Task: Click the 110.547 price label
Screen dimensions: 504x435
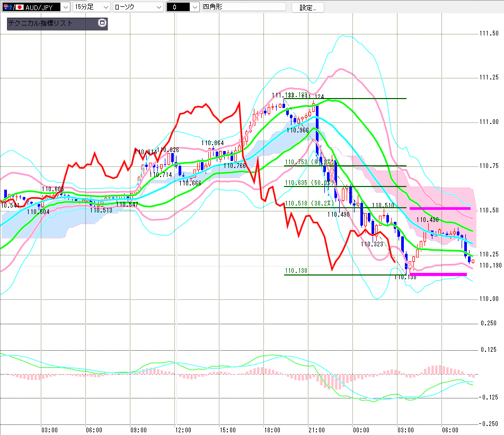Action: [x=127, y=205]
